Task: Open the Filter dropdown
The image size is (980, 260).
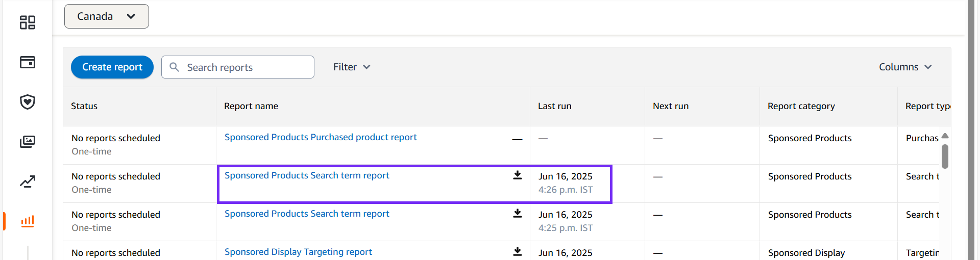Action: tap(352, 67)
